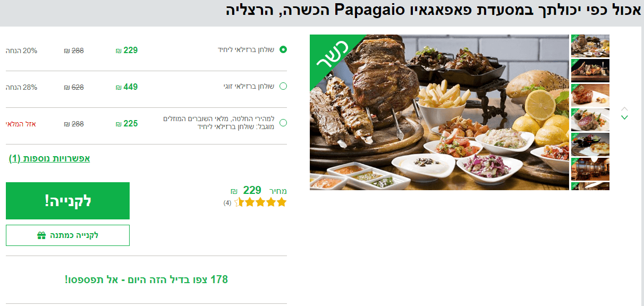
Task: Open the fourth gallery thumbnail
Action: tap(590, 120)
